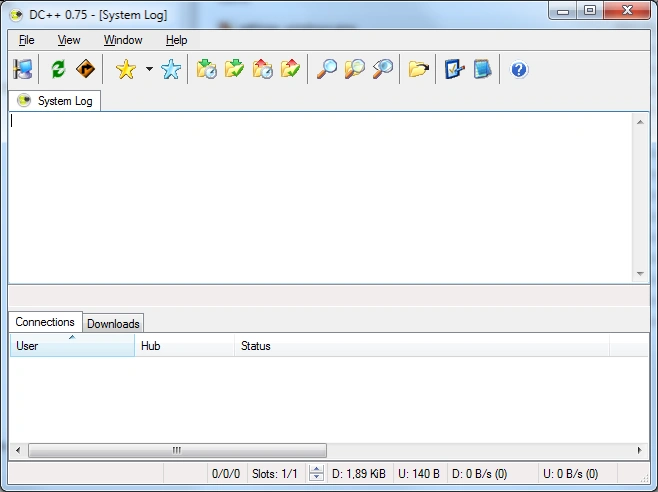
Task: Click the slots stepper in status bar
Action: coord(316,474)
